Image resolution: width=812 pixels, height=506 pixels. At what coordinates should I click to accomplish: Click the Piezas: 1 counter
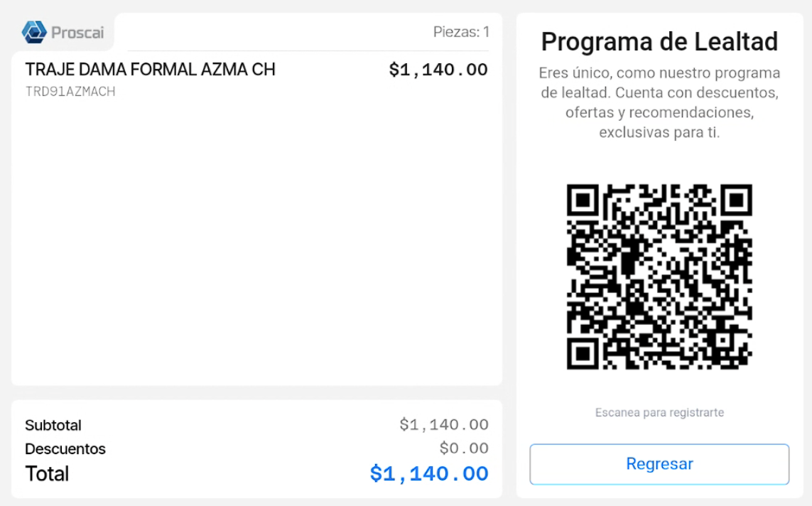[461, 32]
